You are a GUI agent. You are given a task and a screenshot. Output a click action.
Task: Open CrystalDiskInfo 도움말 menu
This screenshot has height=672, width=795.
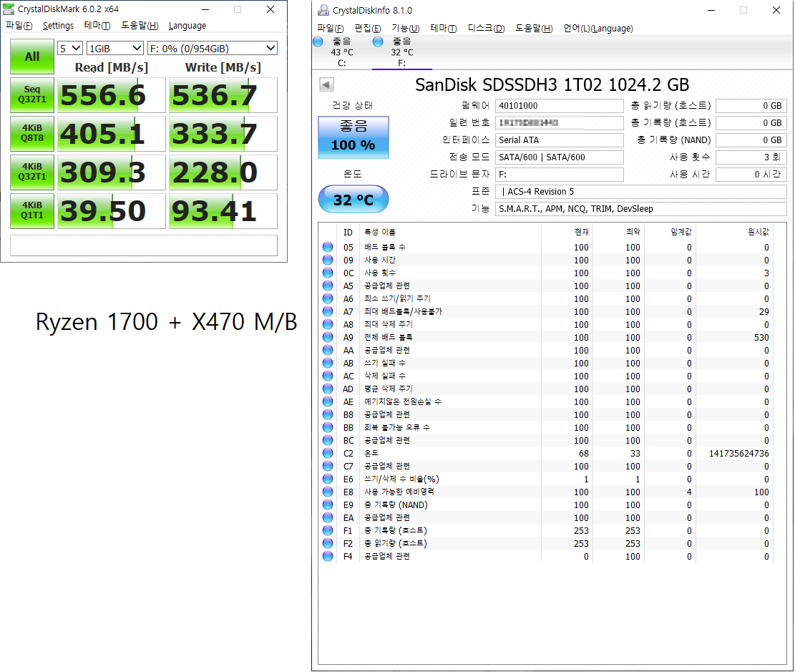[x=534, y=29]
